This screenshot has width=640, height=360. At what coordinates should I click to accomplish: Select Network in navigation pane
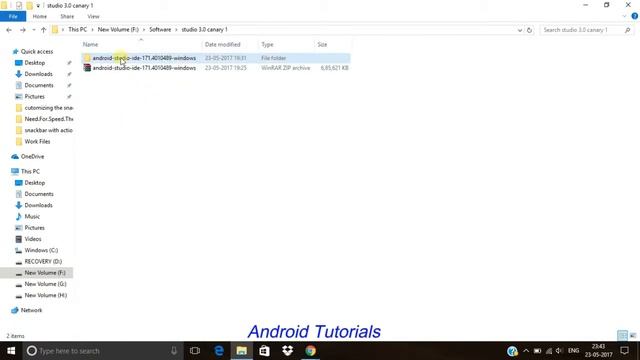click(31, 310)
